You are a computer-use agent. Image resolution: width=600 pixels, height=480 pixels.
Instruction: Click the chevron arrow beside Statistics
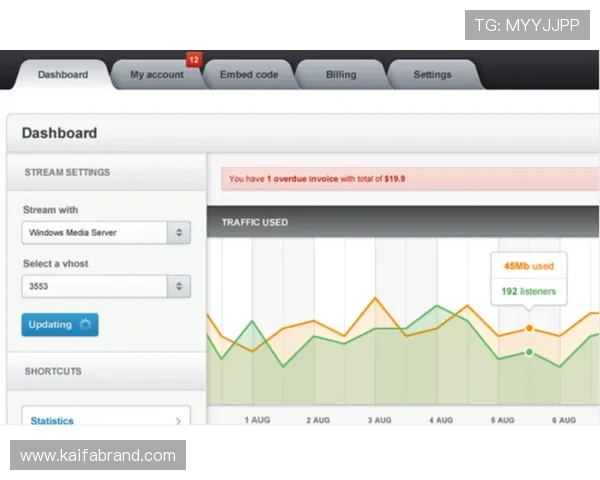pyautogui.click(x=178, y=422)
